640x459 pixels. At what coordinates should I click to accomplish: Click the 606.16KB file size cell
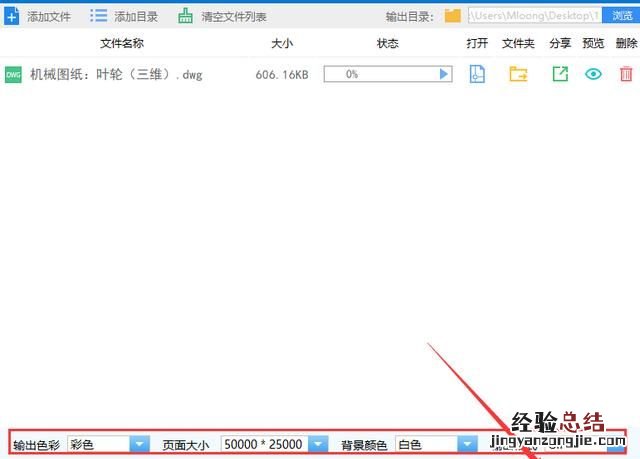click(x=282, y=75)
